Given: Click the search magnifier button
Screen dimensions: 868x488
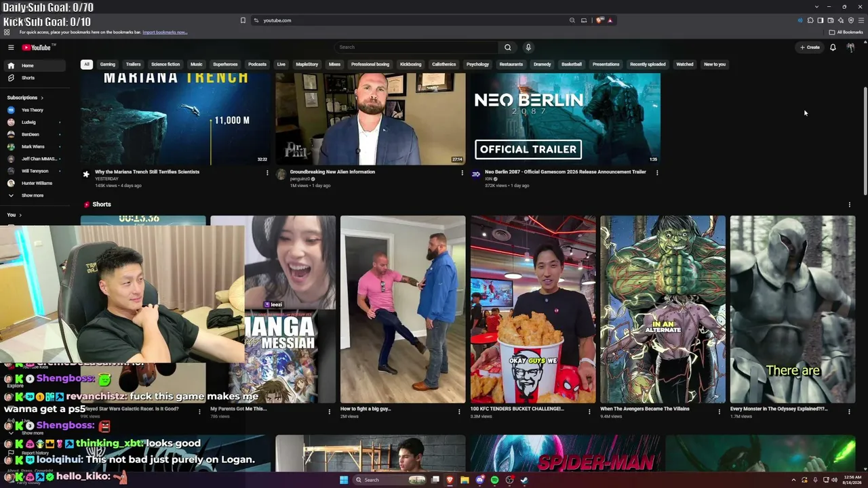Looking at the screenshot, I should [507, 47].
